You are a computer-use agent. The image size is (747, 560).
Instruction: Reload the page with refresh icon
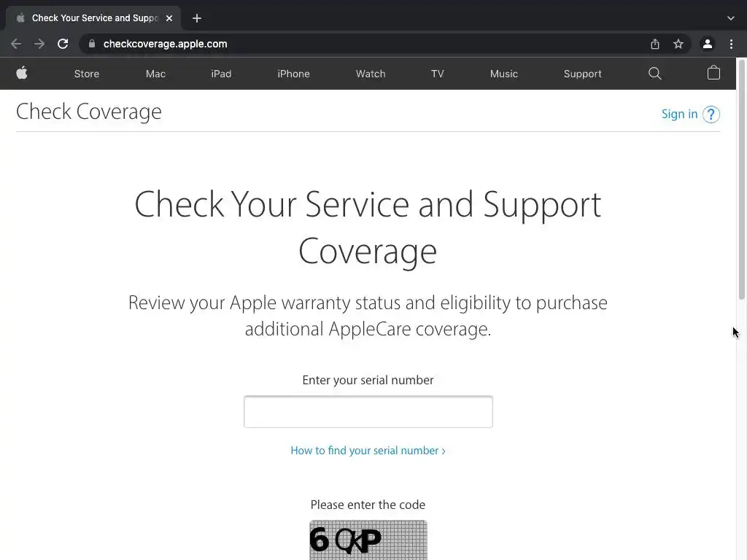pyautogui.click(x=63, y=44)
